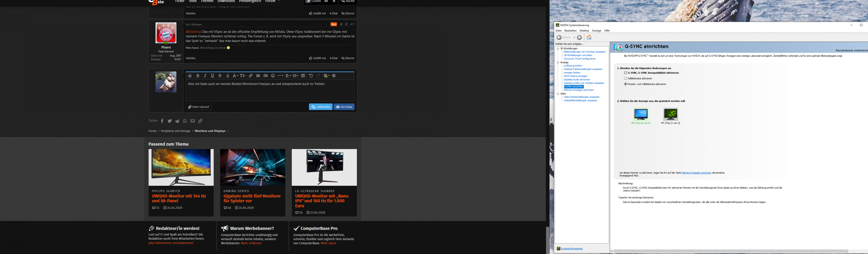Open the smiley emoji picker

(x=273, y=76)
